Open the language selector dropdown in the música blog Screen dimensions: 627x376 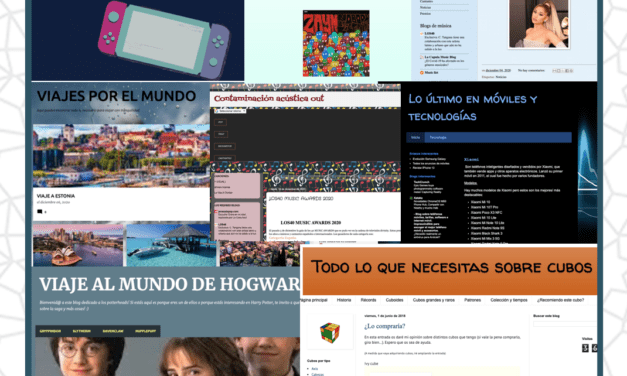(x=230, y=111)
